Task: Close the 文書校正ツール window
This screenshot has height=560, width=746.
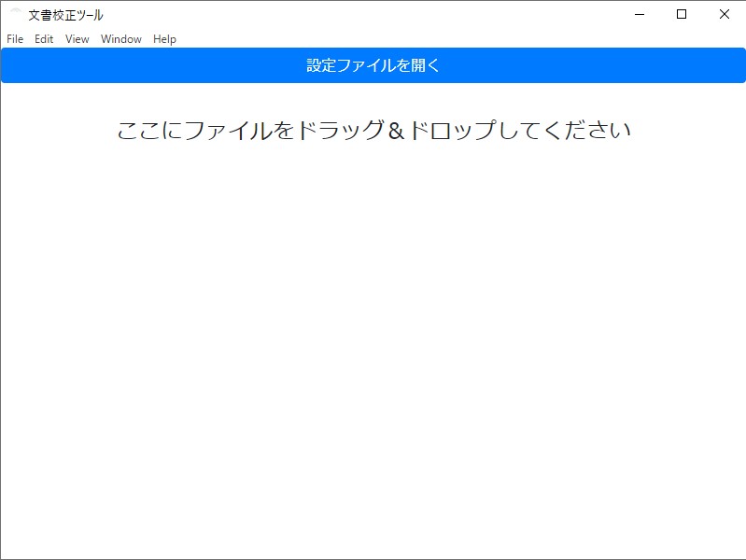Action: click(x=725, y=14)
